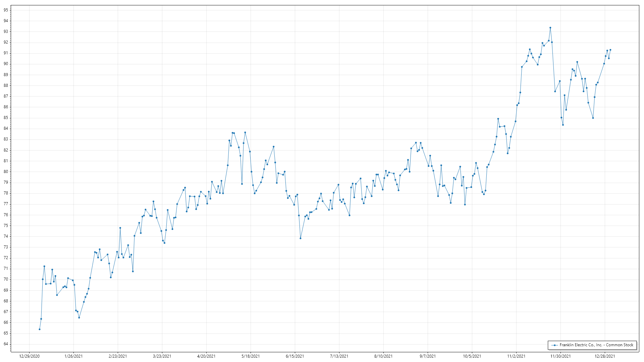The height and width of the screenshot is (362, 644).
Task: Click the Franklin Electric legend line marker
Action: tap(555, 345)
